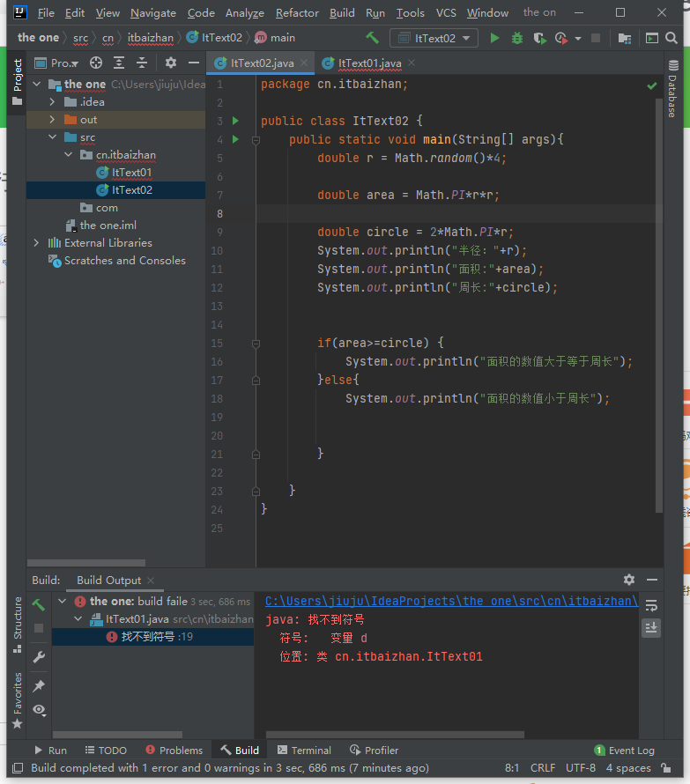
Task: Change UTF-8 file encoding in status bar
Action: tap(581, 767)
